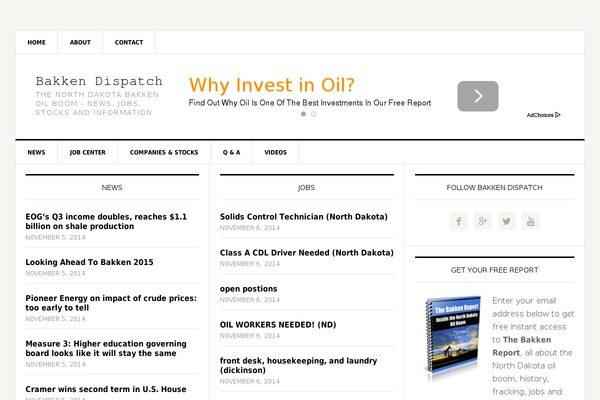This screenshot has width=600, height=400.
Task: Open the Contact menu link
Action: pos(129,43)
